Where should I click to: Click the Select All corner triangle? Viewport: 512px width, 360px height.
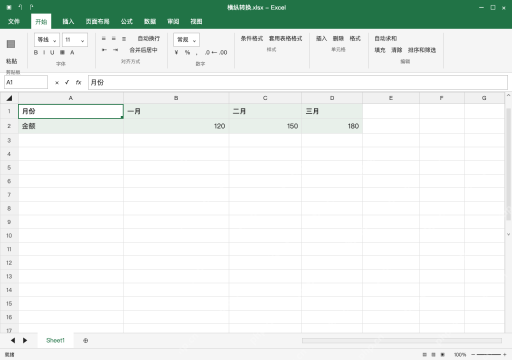tap(9, 98)
